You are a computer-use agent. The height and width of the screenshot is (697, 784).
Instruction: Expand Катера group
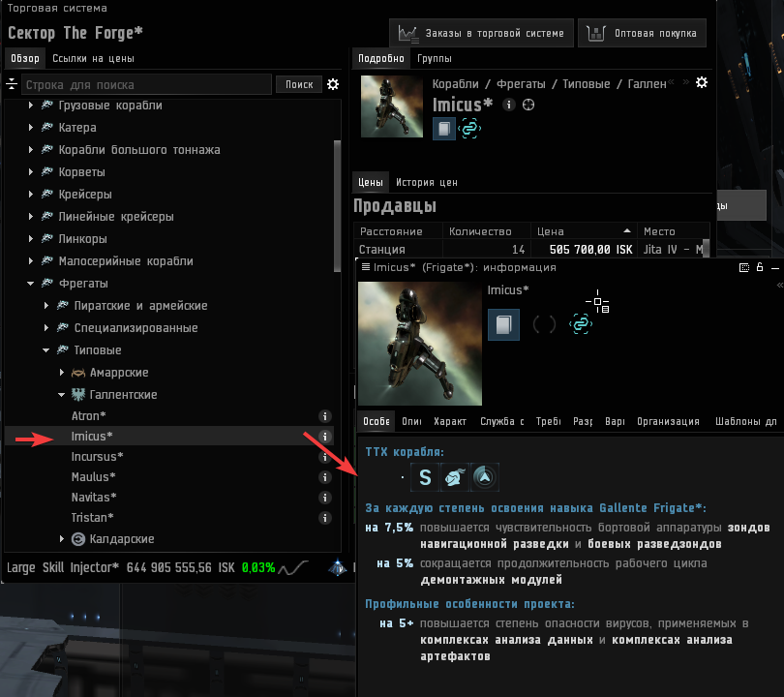click(31, 128)
